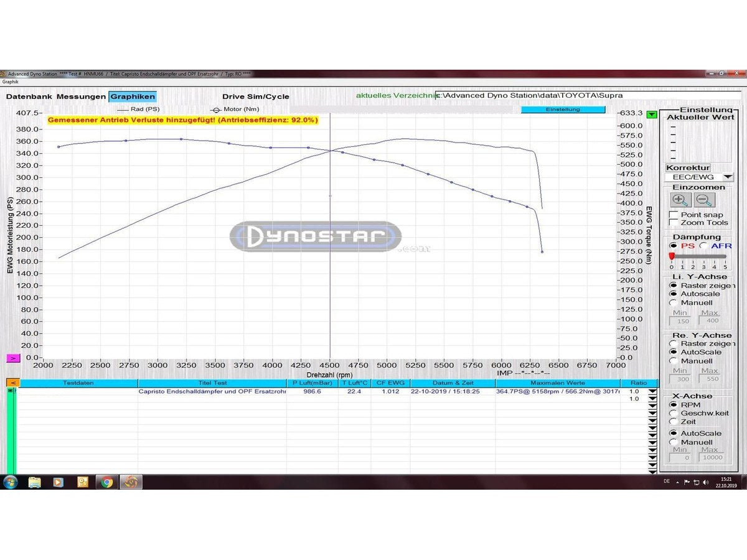Open the Datenbank menu
The height and width of the screenshot is (560, 747).
click(29, 96)
